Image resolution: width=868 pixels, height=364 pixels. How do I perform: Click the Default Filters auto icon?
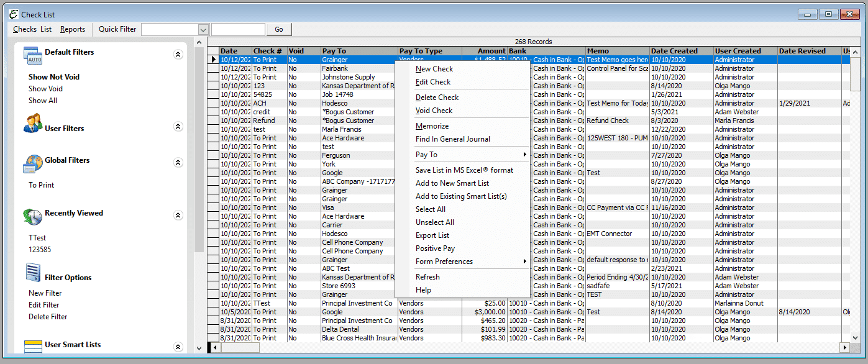pyautogui.click(x=33, y=55)
